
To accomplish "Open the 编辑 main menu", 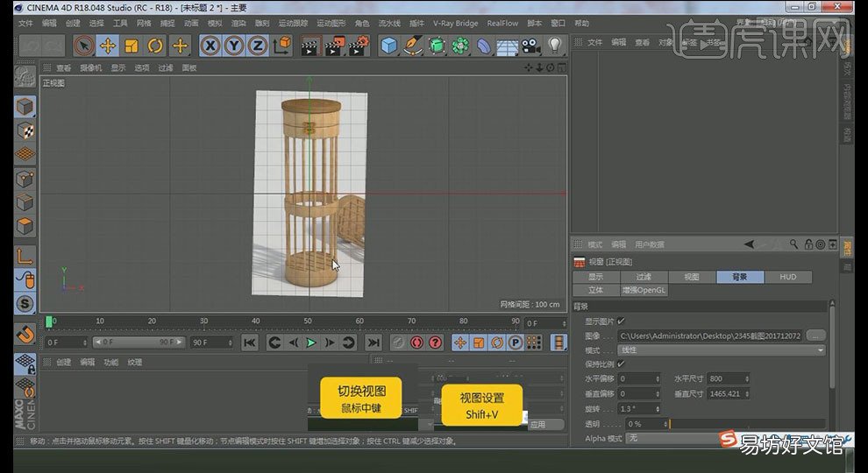I will tap(49, 24).
